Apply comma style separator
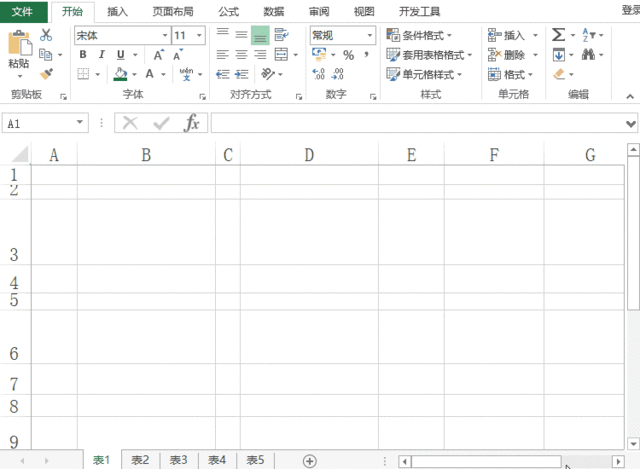The height and width of the screenshot is (469, 640). [367, 55]
